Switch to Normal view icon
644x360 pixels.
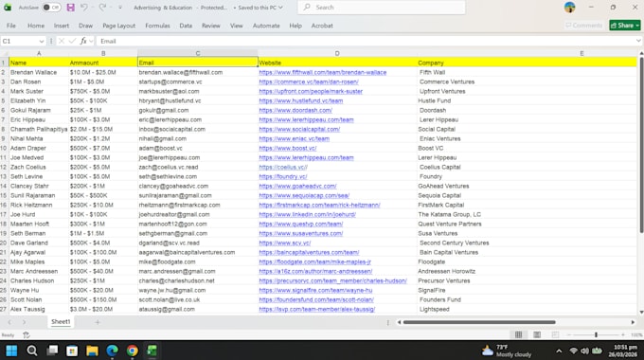click(x=518, y=335)
